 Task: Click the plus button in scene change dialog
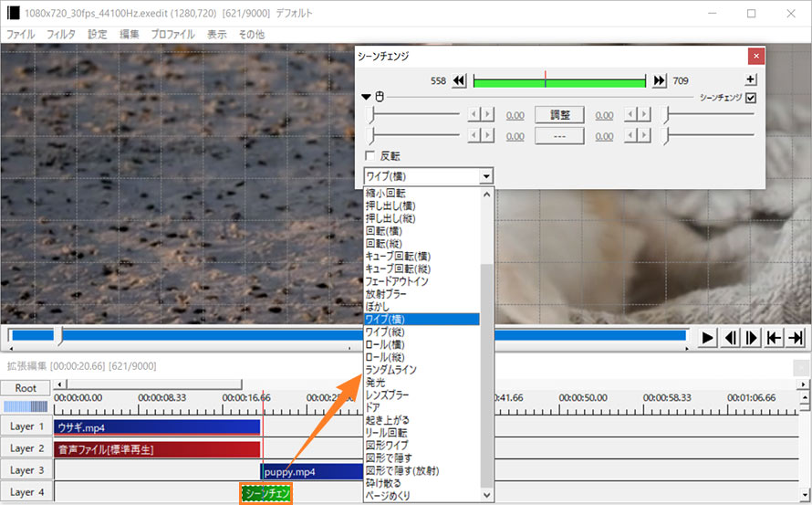coord(750,79)
